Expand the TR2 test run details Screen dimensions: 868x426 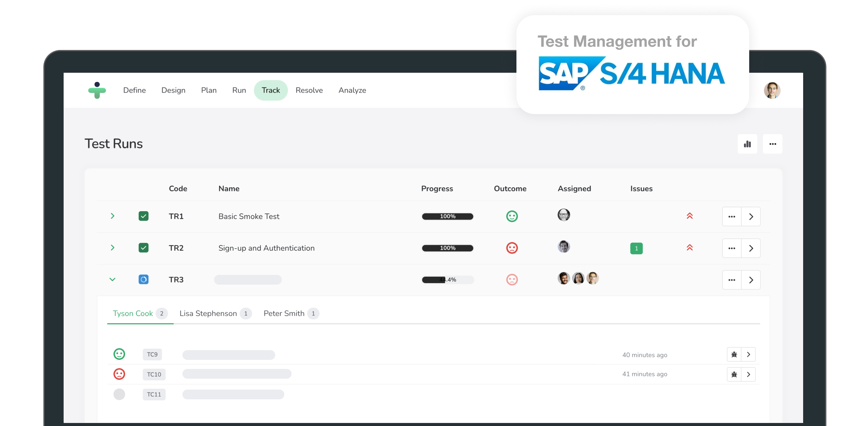tap(112, 248)
